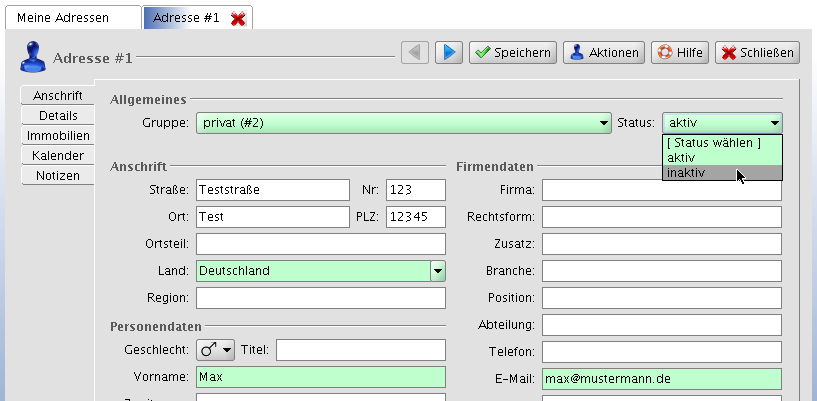
Task: Save the address with Speichern
Action: [x=513, y=53]
